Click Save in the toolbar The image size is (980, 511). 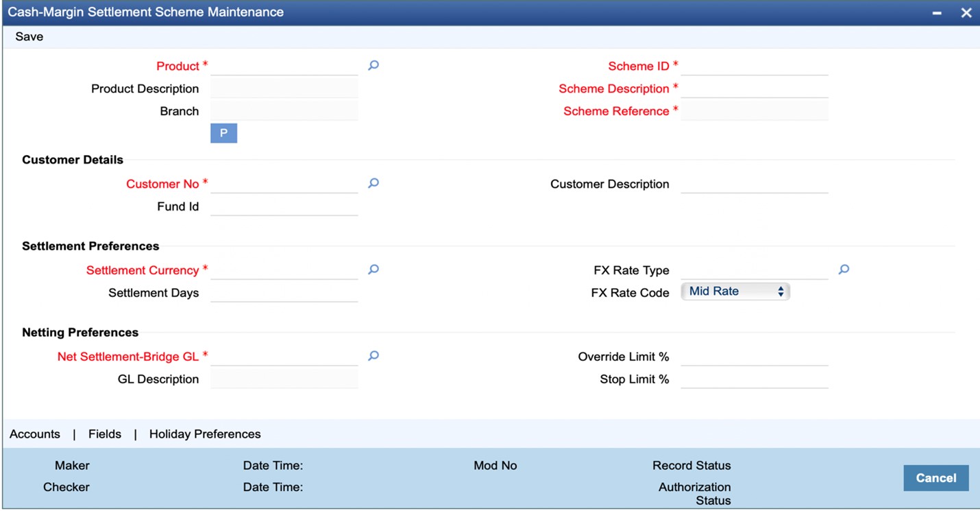tap(29, 37)
